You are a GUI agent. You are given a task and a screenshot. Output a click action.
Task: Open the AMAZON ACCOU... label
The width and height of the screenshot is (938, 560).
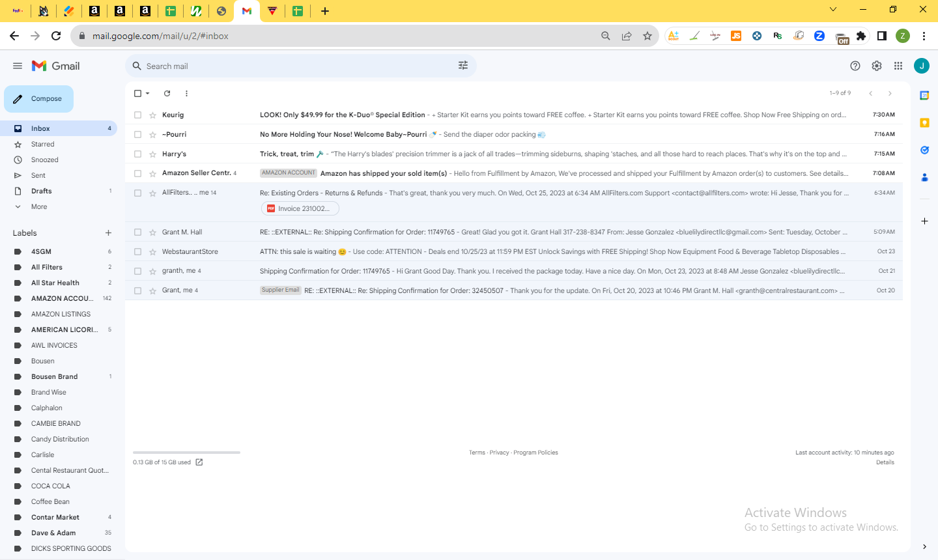(x=59, y=298)
